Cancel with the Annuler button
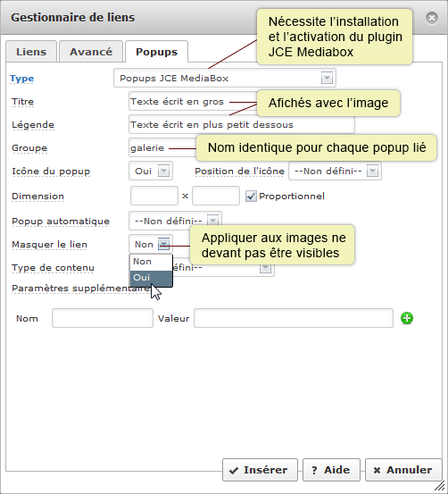The image size is (448, 494). [x=403, y=470]
